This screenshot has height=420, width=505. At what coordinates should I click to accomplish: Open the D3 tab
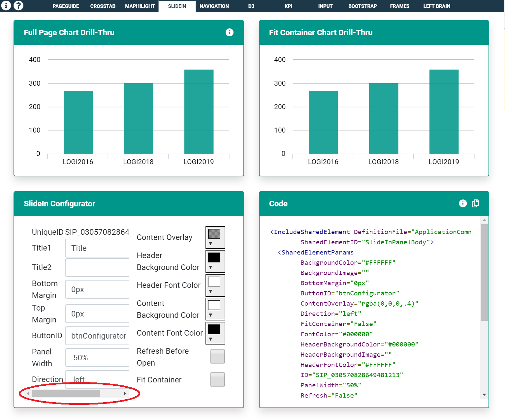(x=251, y=6)
